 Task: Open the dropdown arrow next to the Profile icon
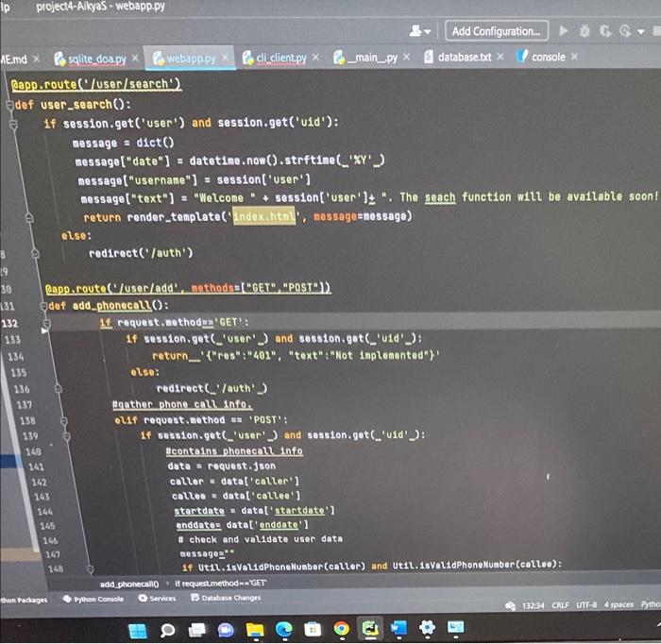point(641,31)
